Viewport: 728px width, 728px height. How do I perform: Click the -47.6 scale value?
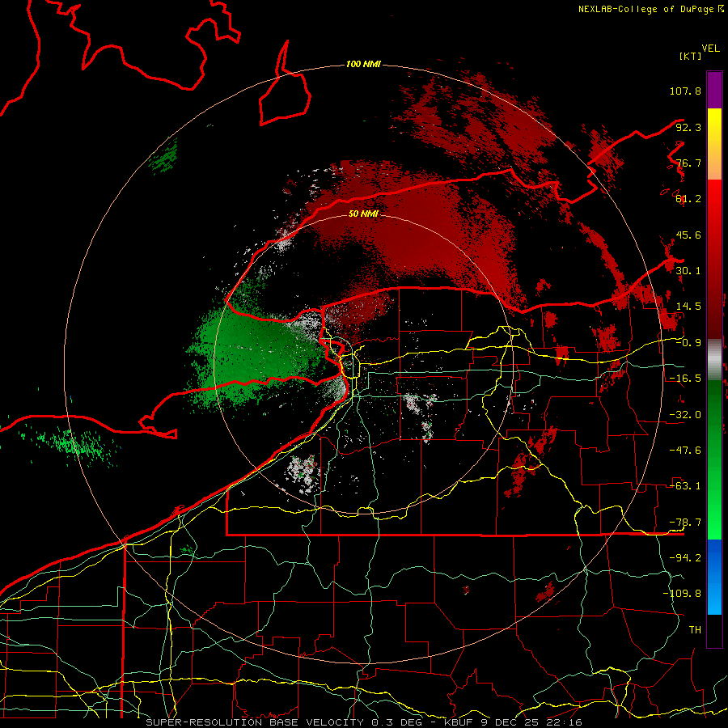(685, 451)
